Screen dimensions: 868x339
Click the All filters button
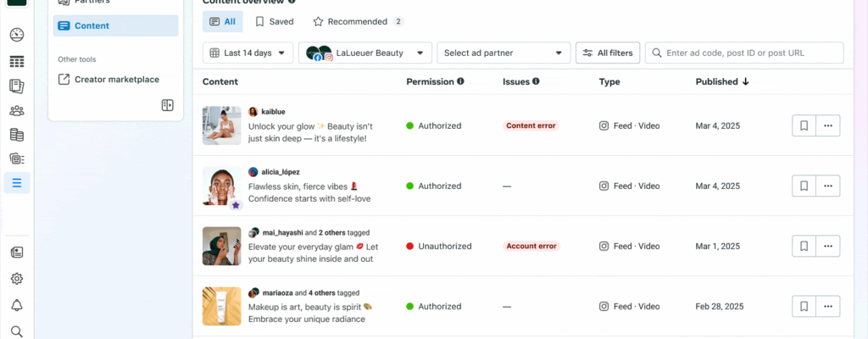click(x=607, y=53)
